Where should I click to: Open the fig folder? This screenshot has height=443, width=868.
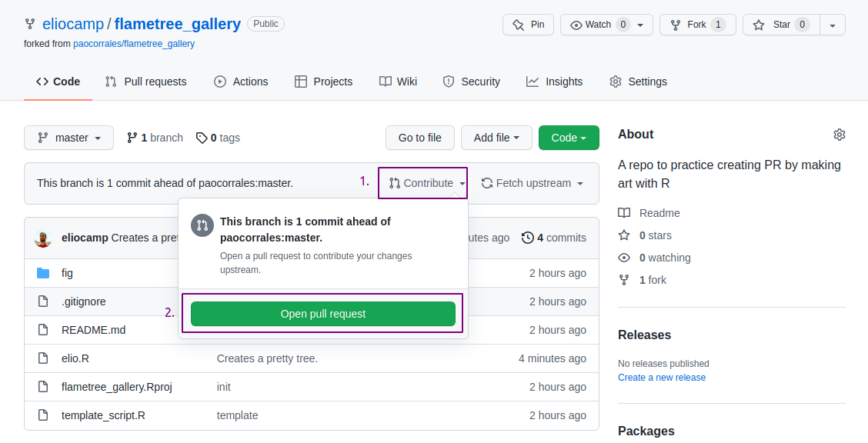pyautogui.click(x=67, y=273)
